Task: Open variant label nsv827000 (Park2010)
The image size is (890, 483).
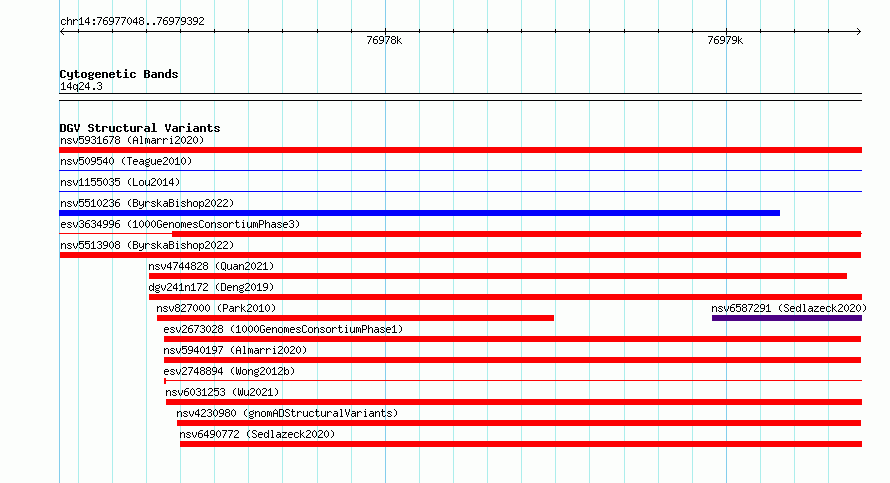Action: [216, 308]
